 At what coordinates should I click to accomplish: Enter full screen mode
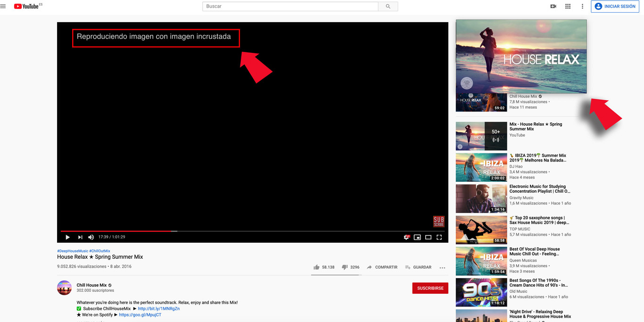click(439, 237)
